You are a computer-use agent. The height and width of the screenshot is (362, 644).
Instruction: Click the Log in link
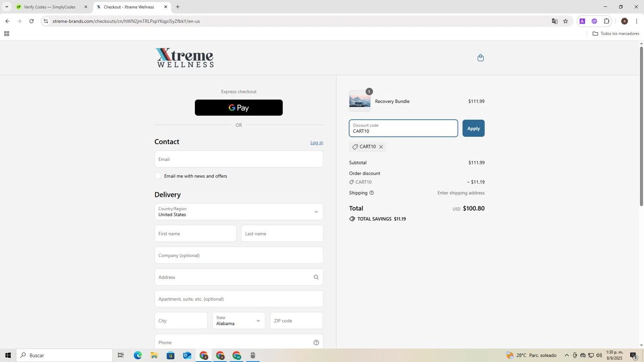coord(317,142)
